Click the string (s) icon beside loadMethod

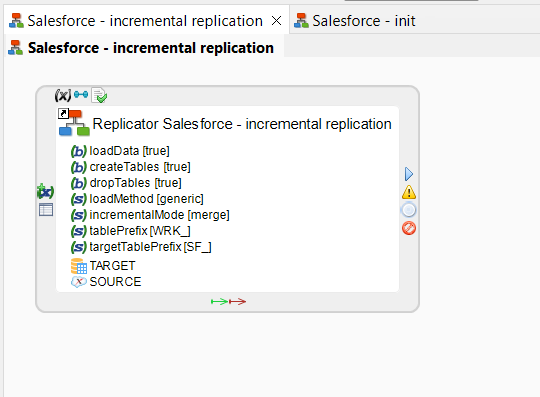point(79,199)
